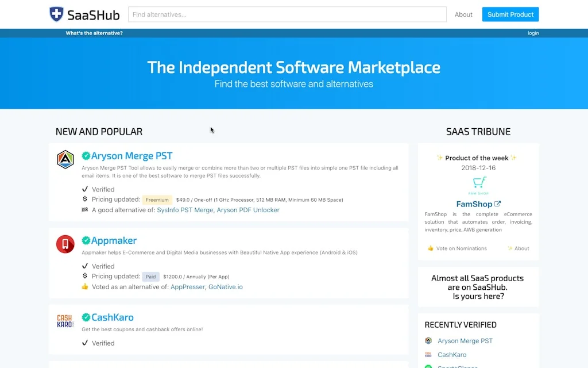Click the login link in the blue bar
The height and width of the screenshot is (368, 588).
(533, 33)
